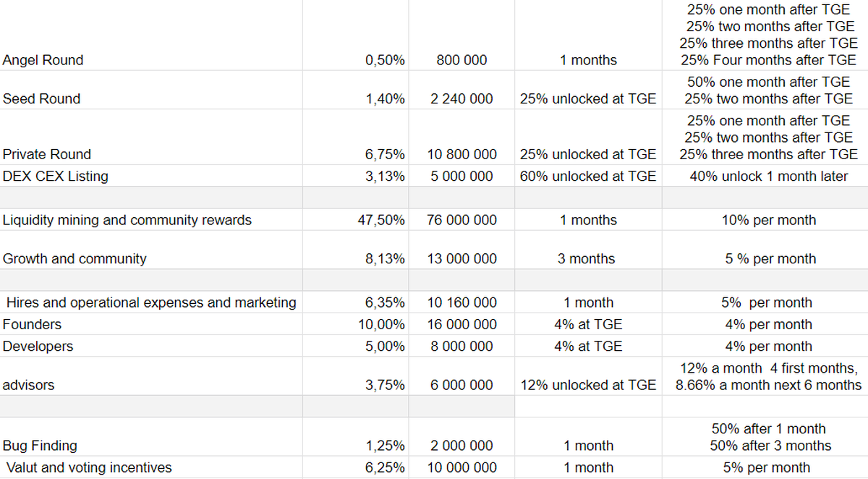Click the "47,50%" percentage cell
Viewport: 868px width, 479px height.
pos(382,220)
